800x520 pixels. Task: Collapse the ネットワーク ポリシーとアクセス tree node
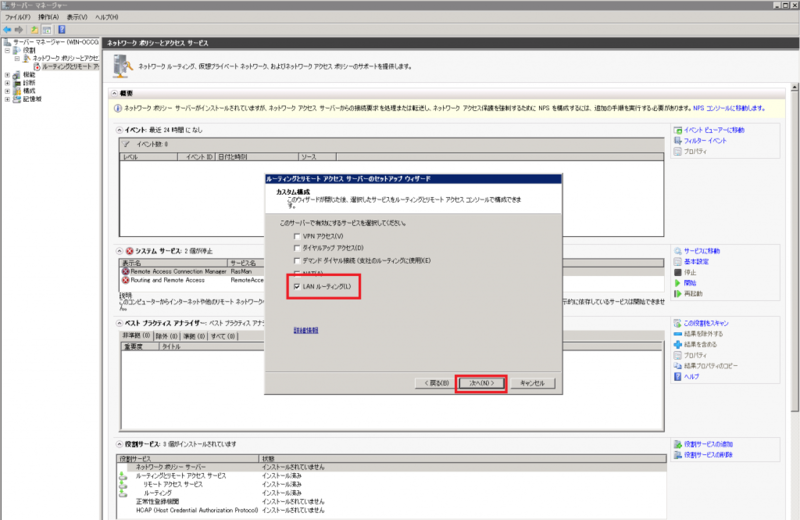pyautogui.click(x=17, y=59)
